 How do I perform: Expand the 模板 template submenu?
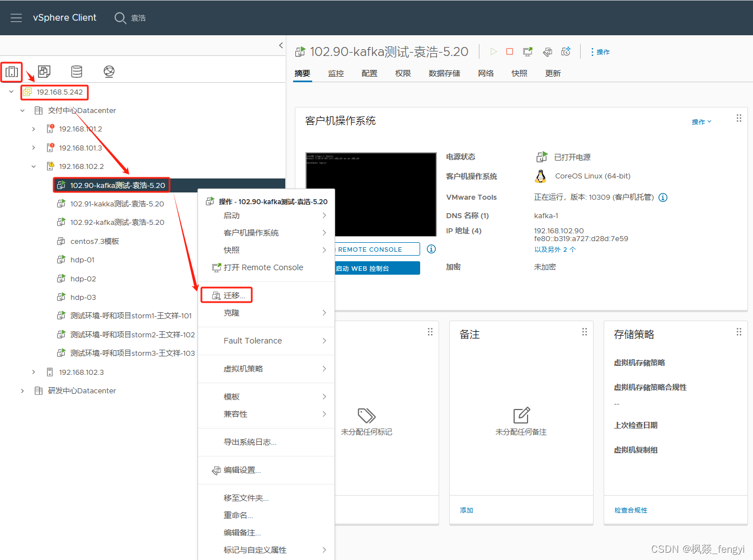266,397
